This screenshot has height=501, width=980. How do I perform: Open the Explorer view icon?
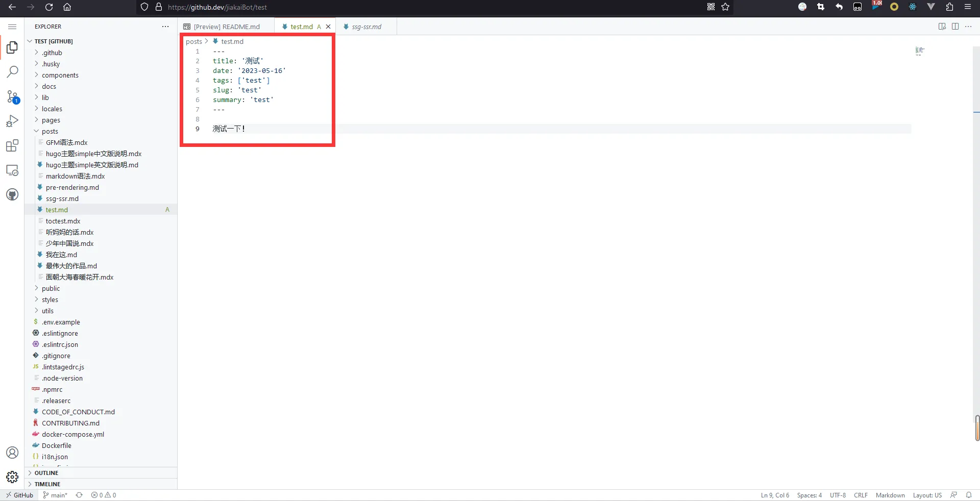click(12, 47)
